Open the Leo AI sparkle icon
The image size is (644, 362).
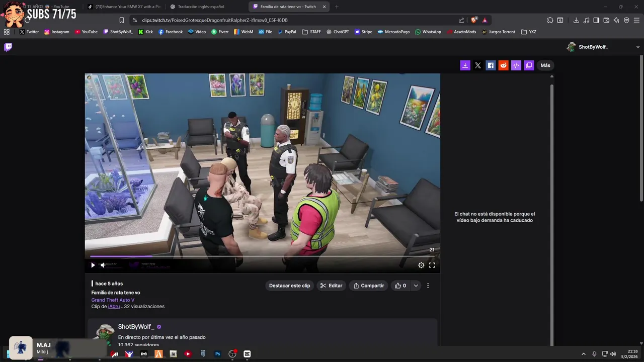(x=616, y=20)
